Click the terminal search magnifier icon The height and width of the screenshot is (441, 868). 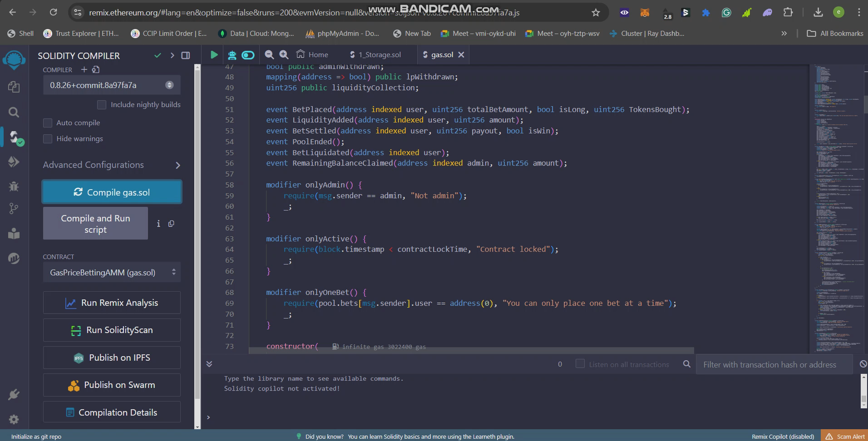tap(687, 364)
